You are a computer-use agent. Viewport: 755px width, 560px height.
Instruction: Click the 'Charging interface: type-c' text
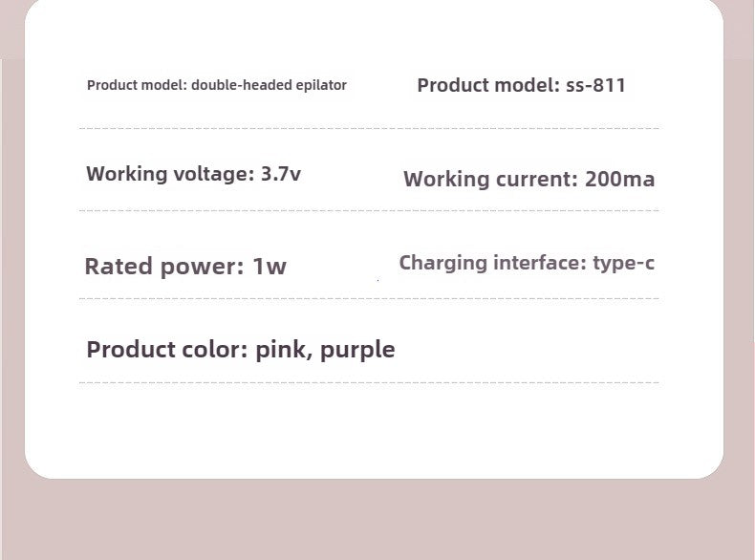[x=527, y=263]
